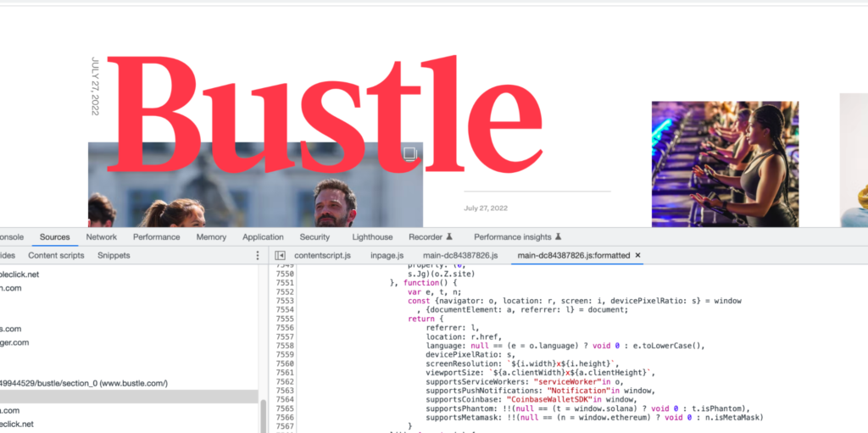The width and height of the screenshot is (868, 433).
Task: Click 'var e, t, n;' code line
Action: (435, 291)
